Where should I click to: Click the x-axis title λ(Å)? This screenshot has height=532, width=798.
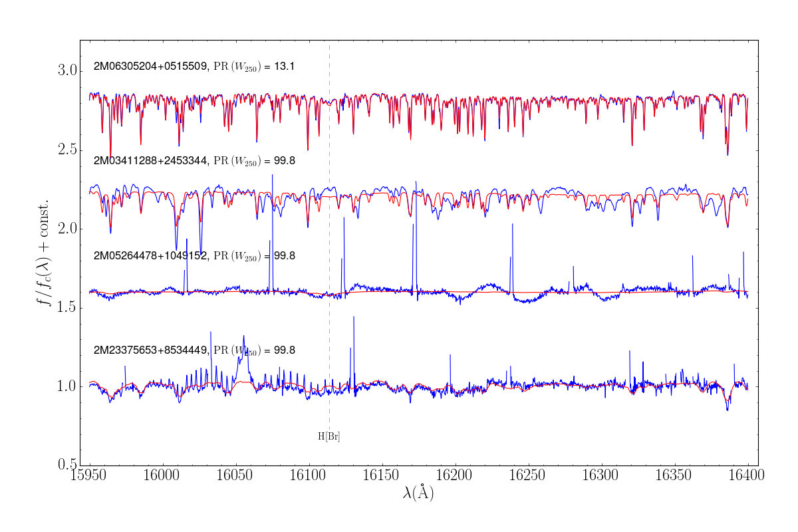pyautogui.click(x=418, y=493)
